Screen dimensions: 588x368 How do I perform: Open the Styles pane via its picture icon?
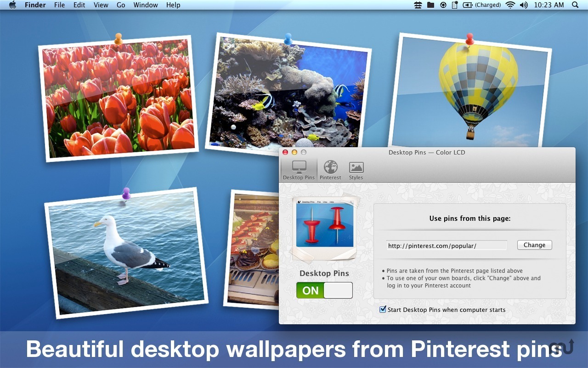pos(356,168)
